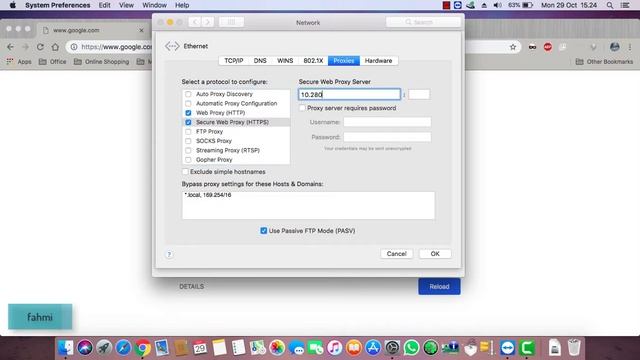Open Calendar icon showing 29

click(200, 348)
